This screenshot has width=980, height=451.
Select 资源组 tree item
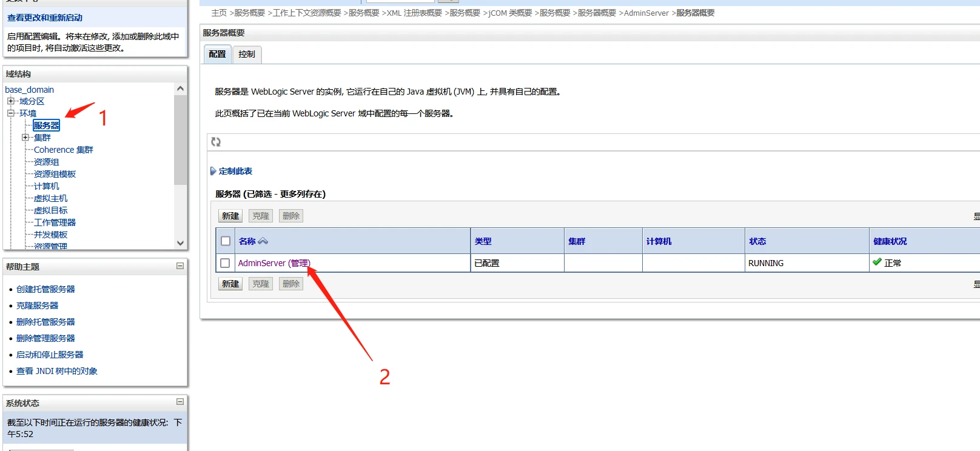[x=47, y=162]
